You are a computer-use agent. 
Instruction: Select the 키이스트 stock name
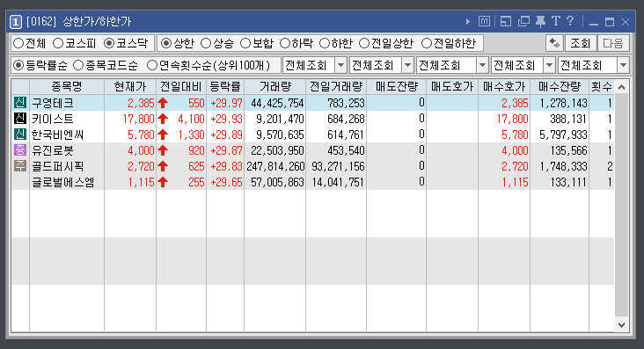click(53, 119)
